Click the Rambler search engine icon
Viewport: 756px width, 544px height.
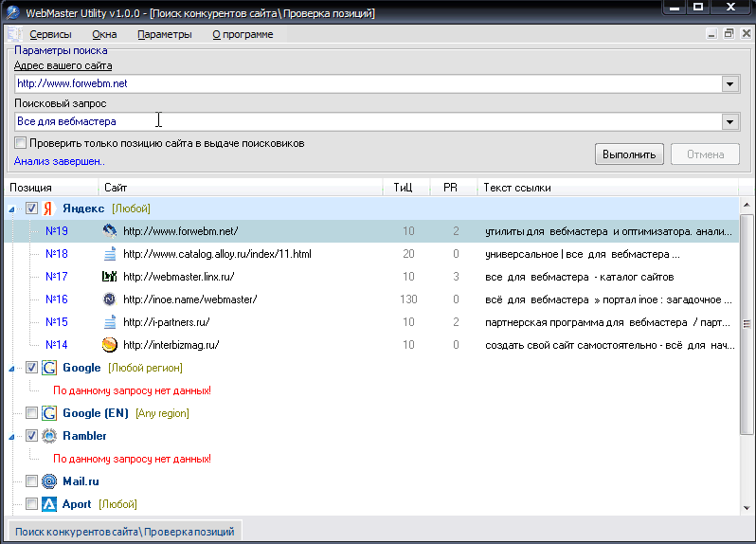(x=49, y=436)
